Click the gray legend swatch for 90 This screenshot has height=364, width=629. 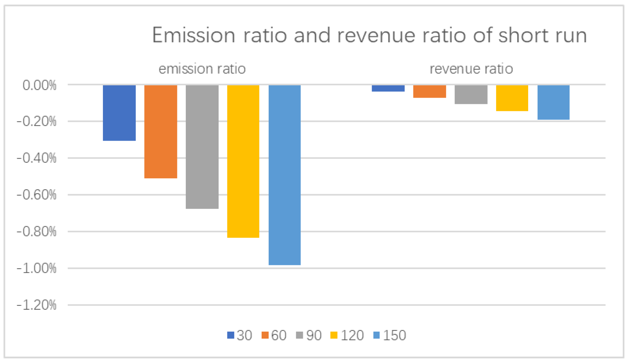[x=300, y=335]
